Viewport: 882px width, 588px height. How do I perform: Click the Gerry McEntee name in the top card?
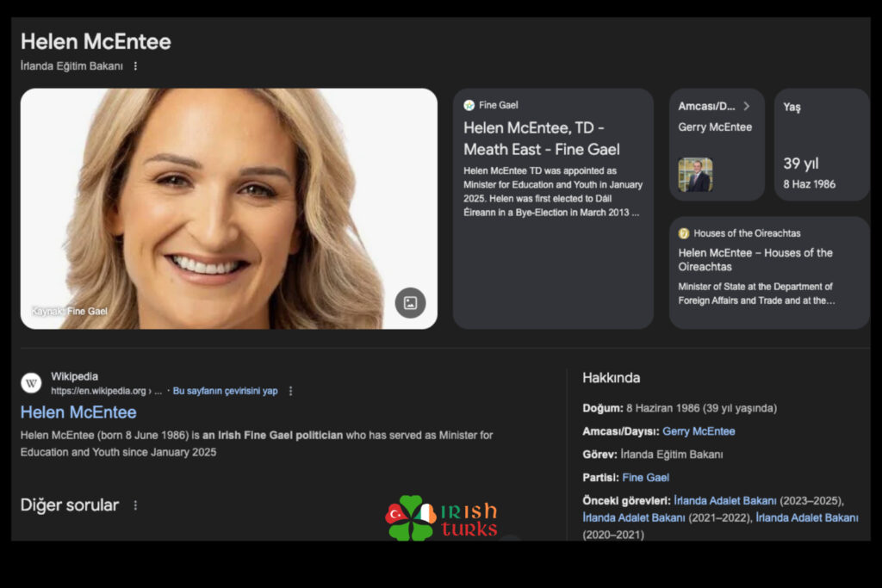pyautogui.click(x=715, y=127)
